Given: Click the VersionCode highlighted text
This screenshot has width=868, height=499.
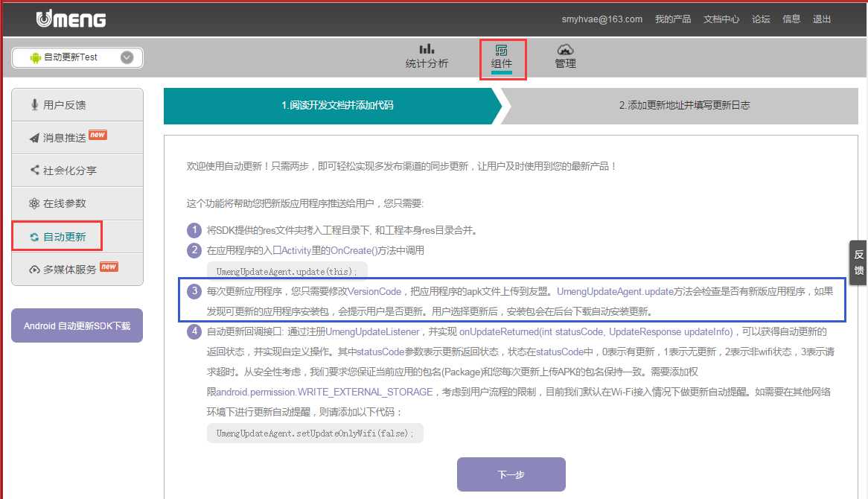Looking at the screenshot, I should [x=374, y=291].
